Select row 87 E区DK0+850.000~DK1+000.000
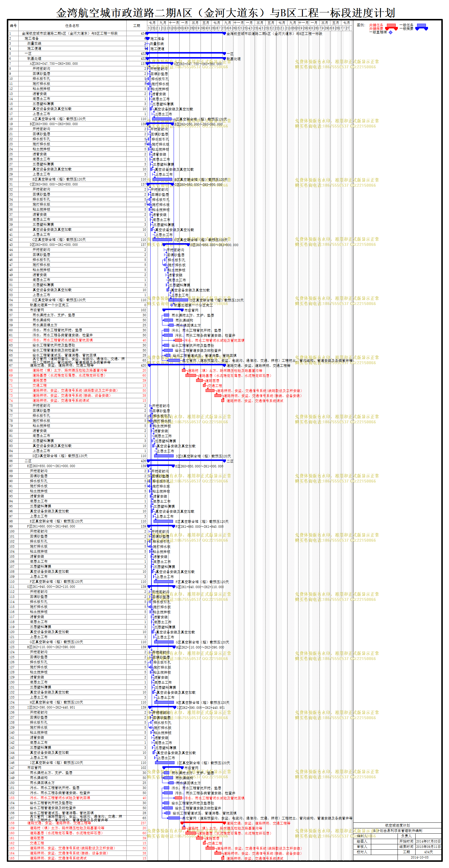449x868 pixels. click(x=51, y=466)
